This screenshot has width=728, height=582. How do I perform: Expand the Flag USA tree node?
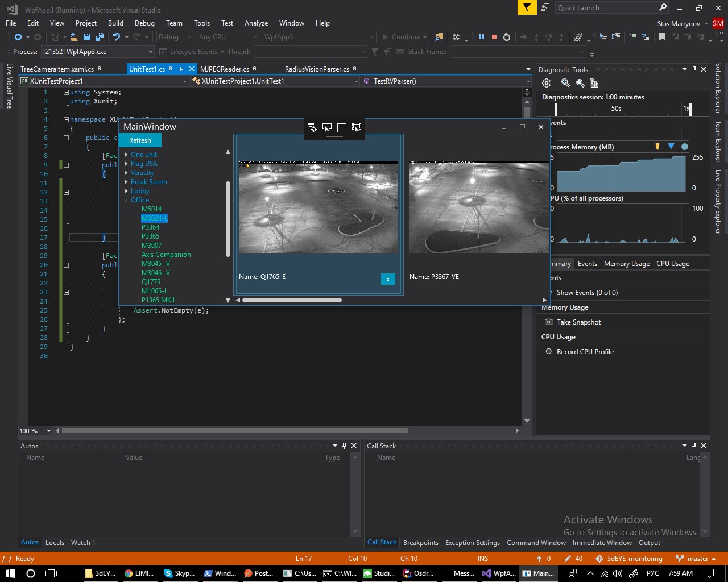click(x=126, y=164)
